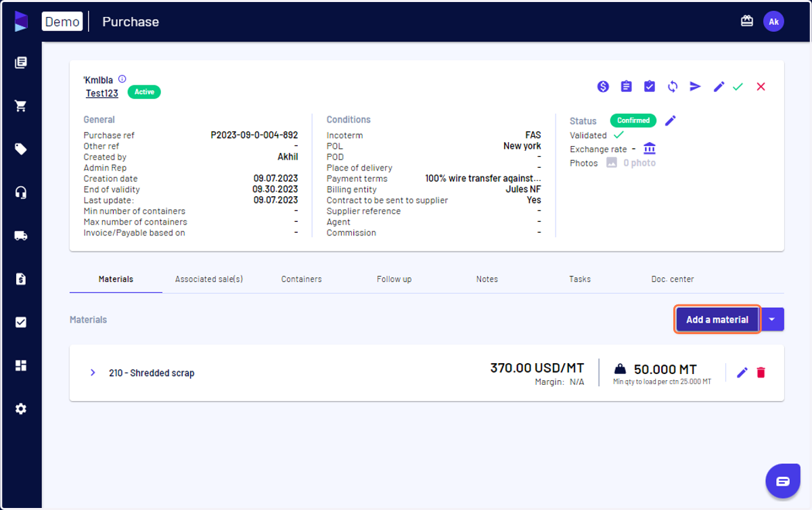Switch to the Doc. center tab
Screen dimensions: 812x510
(673, 279)
